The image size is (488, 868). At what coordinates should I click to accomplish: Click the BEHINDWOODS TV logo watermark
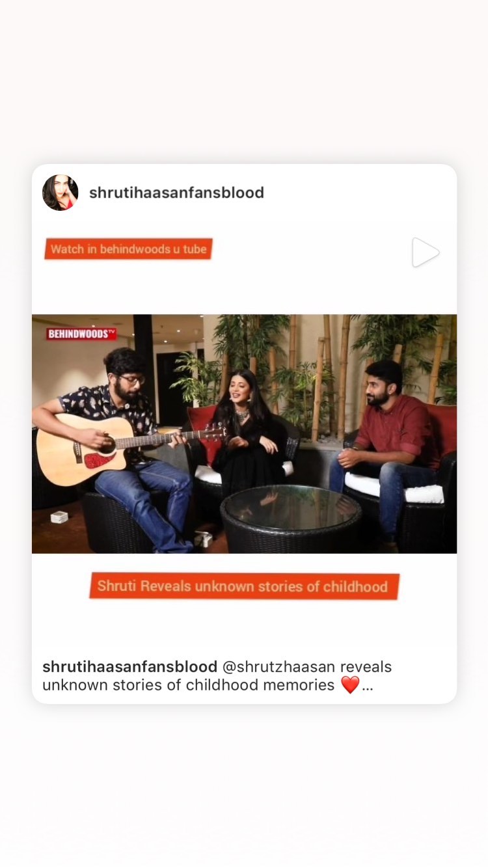(x=81, y=334)
